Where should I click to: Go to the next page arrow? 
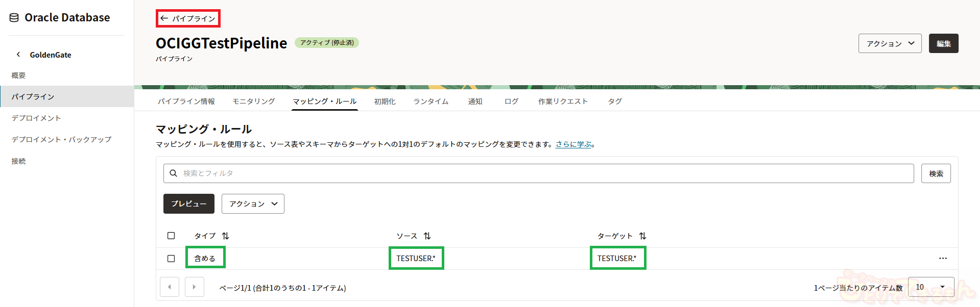click(194, 287)
